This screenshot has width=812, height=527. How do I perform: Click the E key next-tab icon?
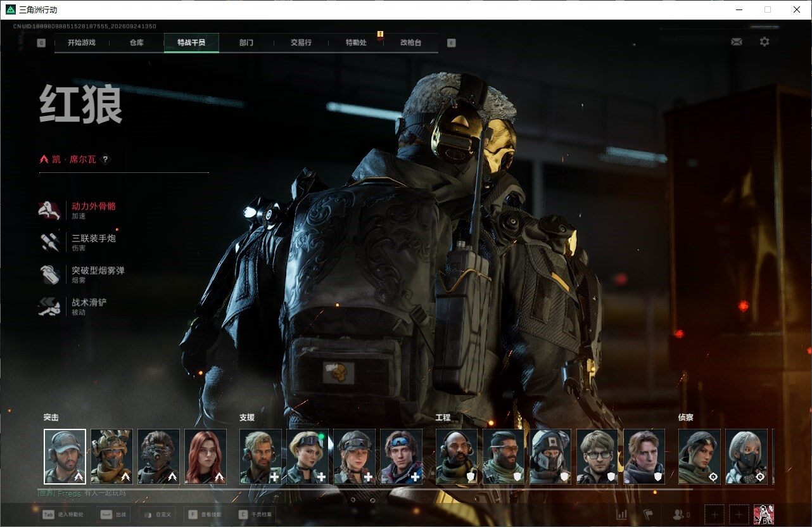coord(451,43)
